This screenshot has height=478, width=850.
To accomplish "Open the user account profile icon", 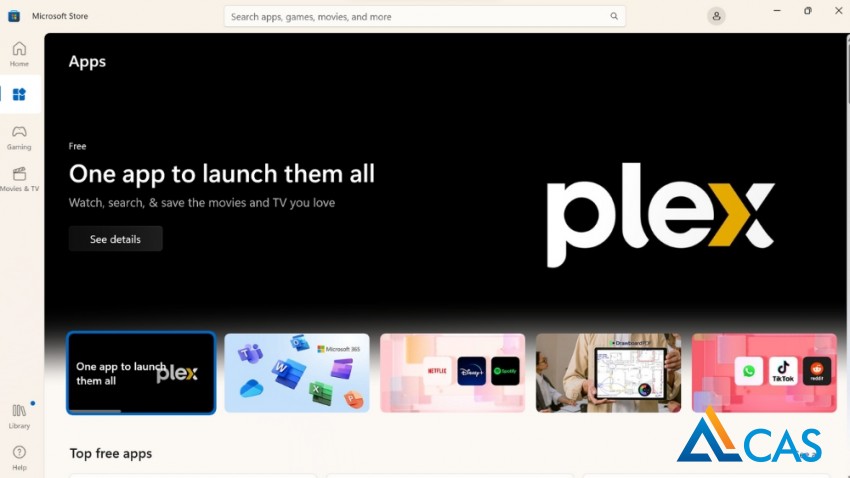I will pos(716,16).
